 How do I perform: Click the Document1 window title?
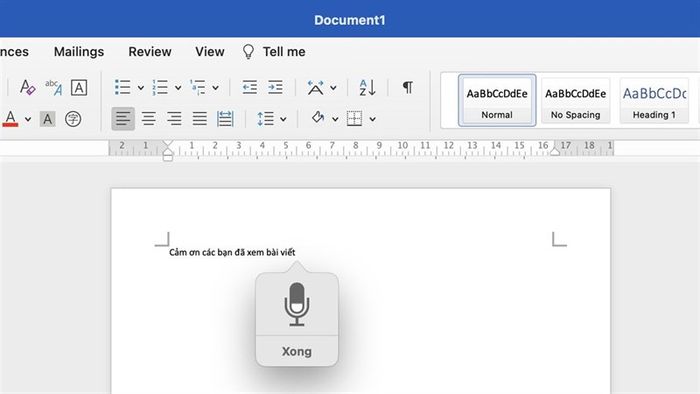[350, 20]
